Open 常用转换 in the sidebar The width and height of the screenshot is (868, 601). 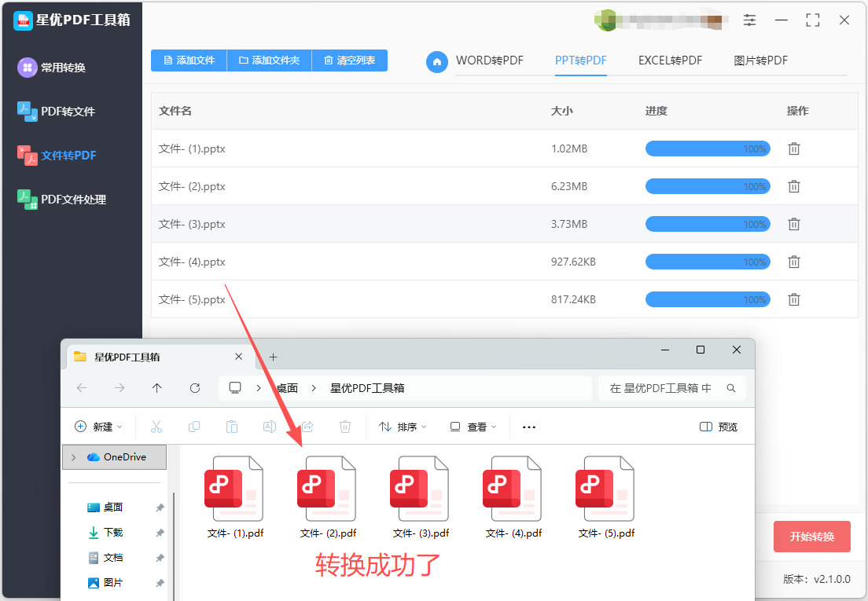[51, 68]
